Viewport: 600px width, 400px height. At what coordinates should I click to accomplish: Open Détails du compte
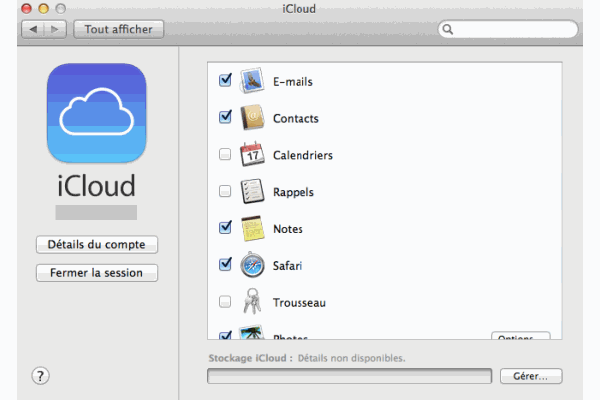97,245
